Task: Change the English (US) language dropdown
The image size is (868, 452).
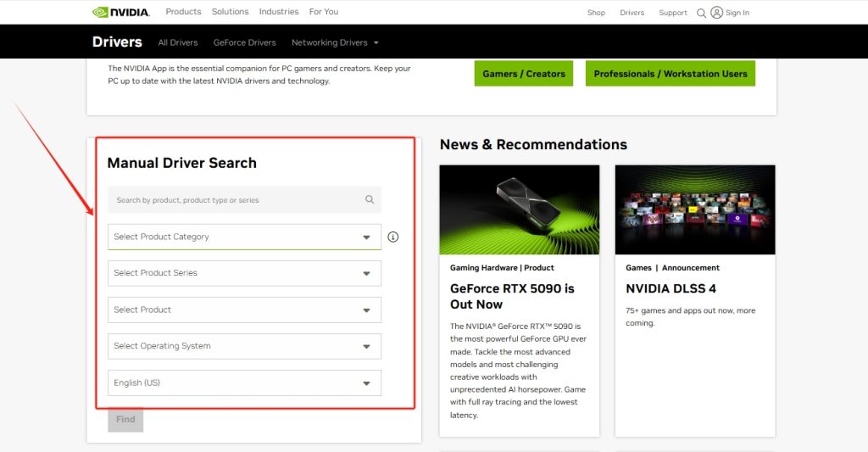Action: tap(244, 382)
